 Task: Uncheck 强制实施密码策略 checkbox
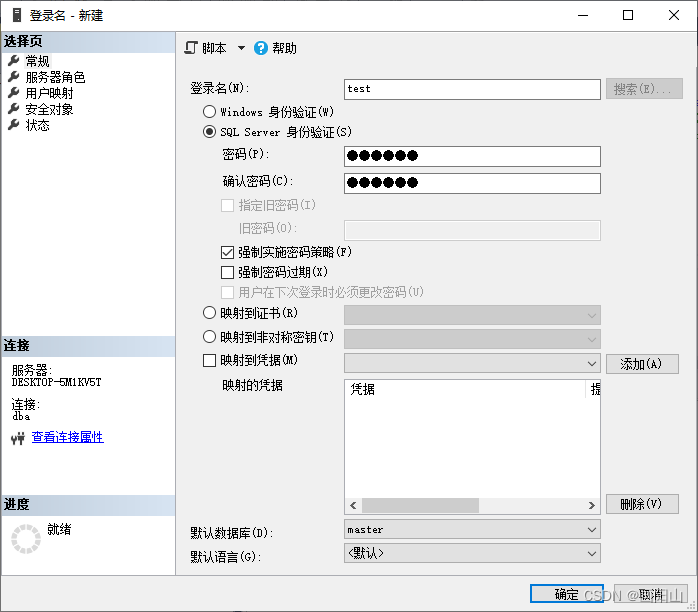coord(227,252)
